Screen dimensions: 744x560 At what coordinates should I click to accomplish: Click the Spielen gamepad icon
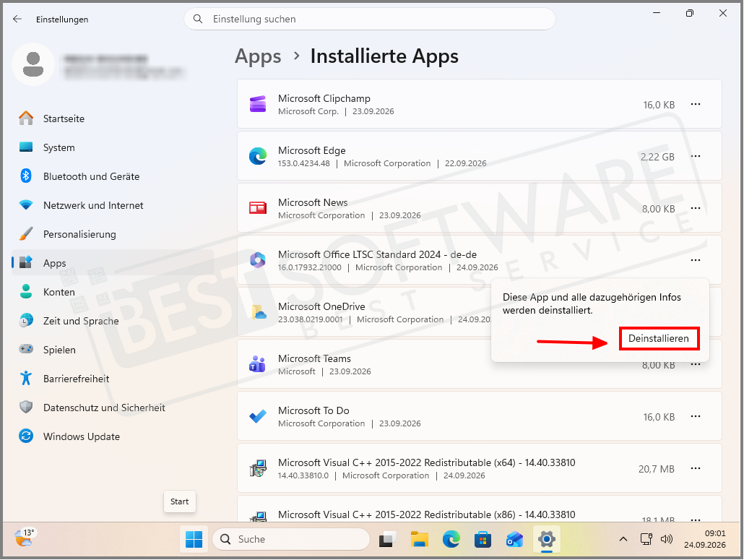[x=26, y=349]
